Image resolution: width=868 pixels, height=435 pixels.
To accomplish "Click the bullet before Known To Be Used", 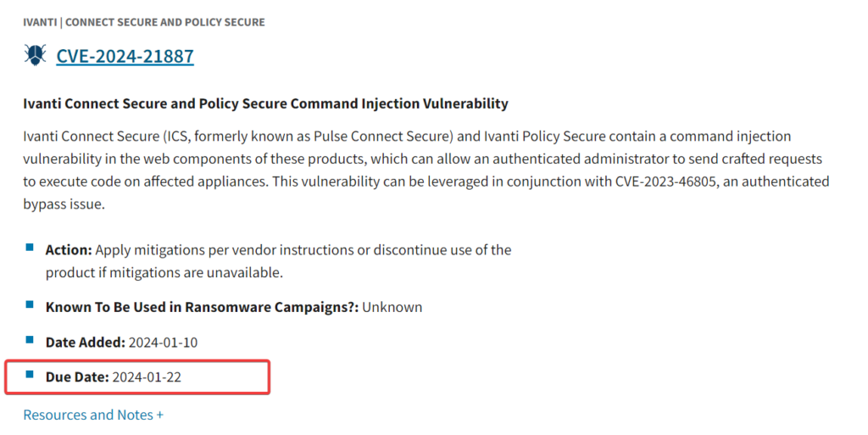I will pos(30,304).
